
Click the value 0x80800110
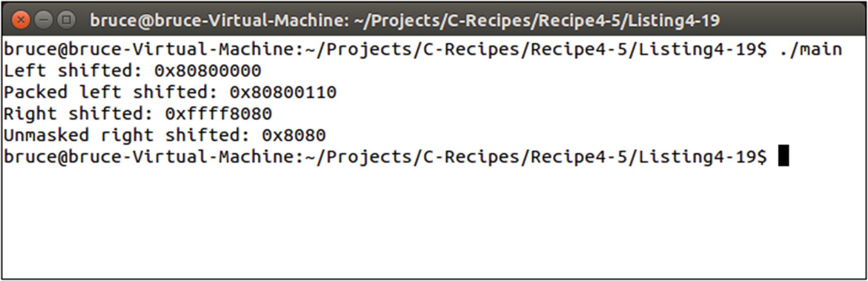click(283, 92)
